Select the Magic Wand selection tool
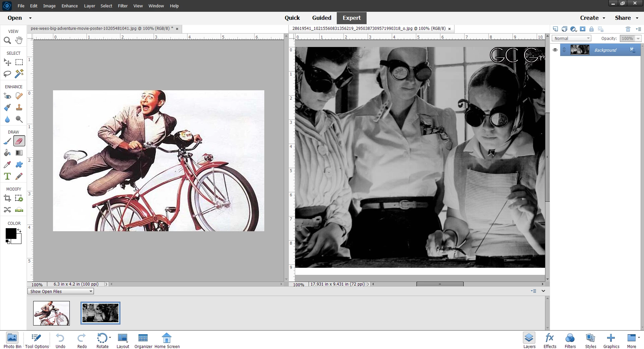The height and width of the screenshot is (349, 644). [x=19, y=74]
